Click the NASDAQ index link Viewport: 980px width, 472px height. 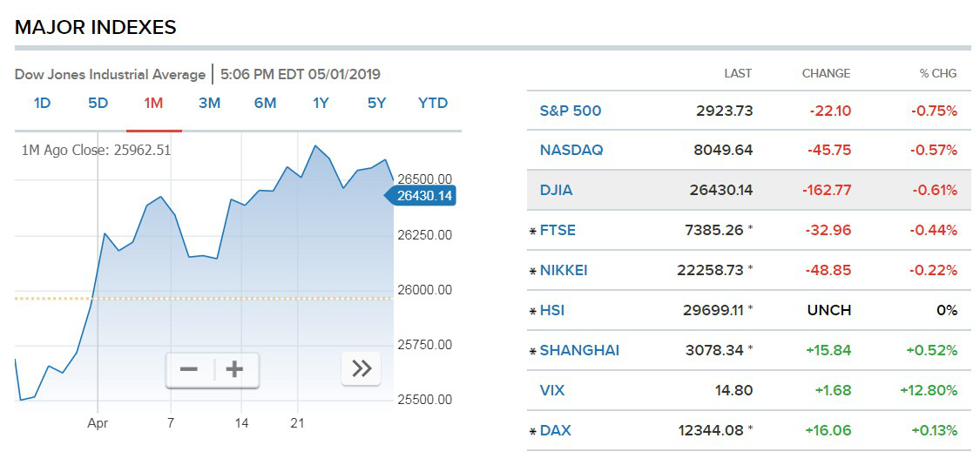(571, 150)
